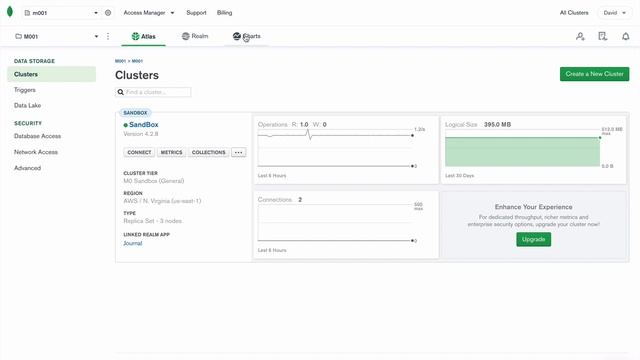This screenshot has height=360, width=640.
Task: Expand the Access Manager menu
Action: click(x=149, y=13)
